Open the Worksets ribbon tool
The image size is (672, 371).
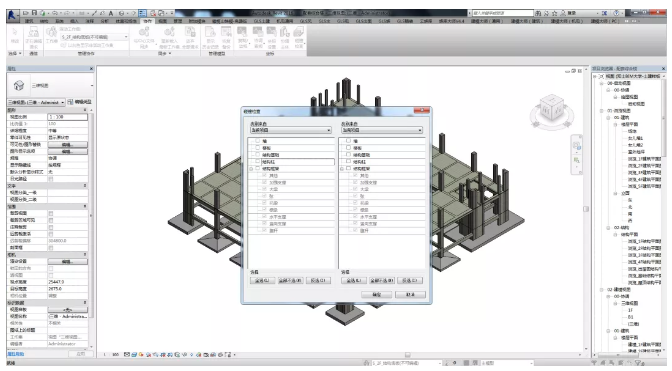click(x=51, y=34)
